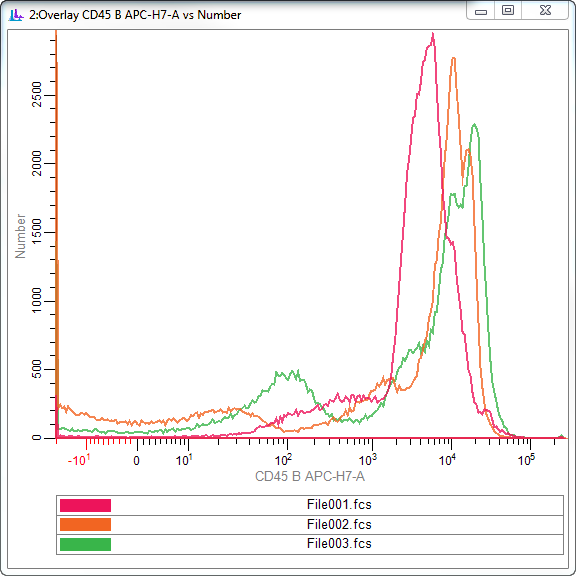The image size is (576, 576).
Task: Click the 10^5 label on the x-axis
Action: (526, 459)
